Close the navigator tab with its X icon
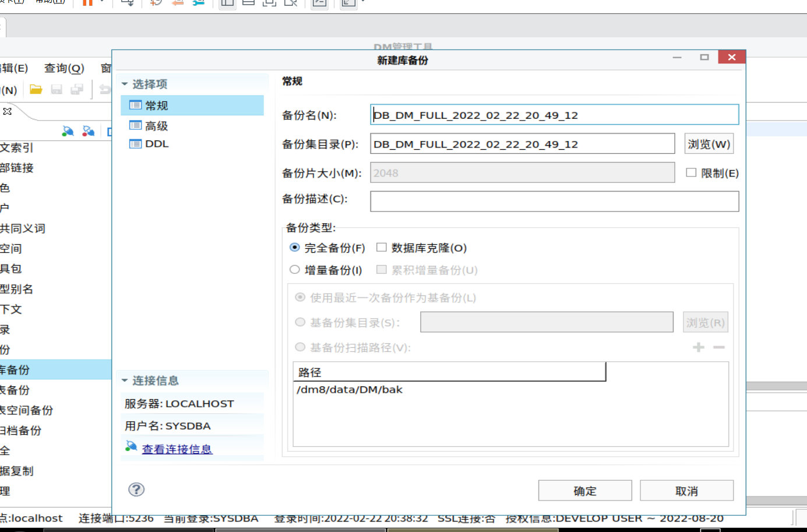 pos(8,111)
